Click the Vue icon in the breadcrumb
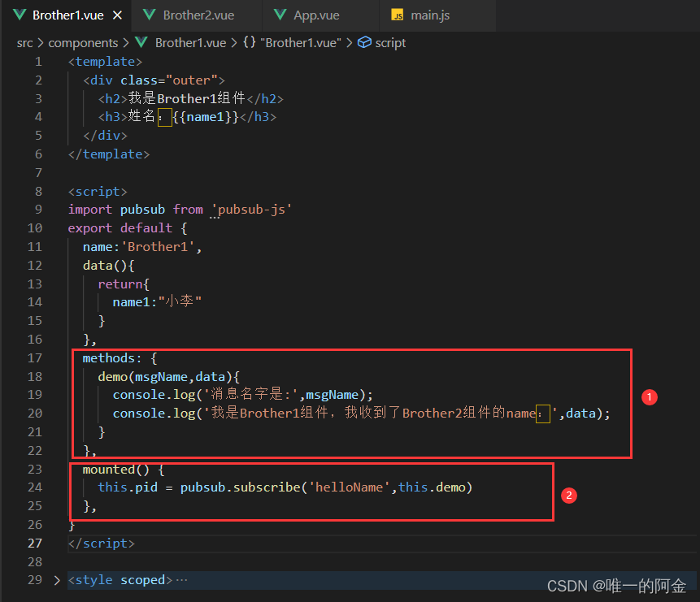 tap(141, 42)
